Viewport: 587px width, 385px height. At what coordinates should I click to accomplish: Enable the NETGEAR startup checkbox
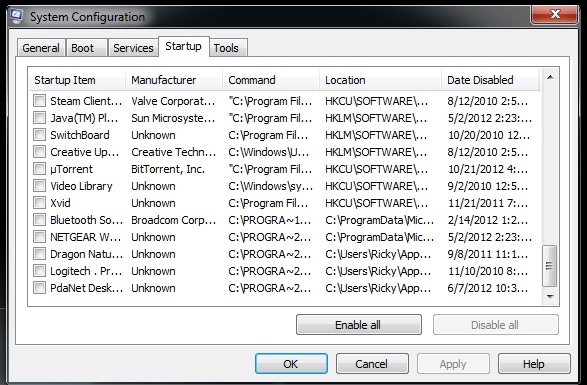tap(39, 237)
